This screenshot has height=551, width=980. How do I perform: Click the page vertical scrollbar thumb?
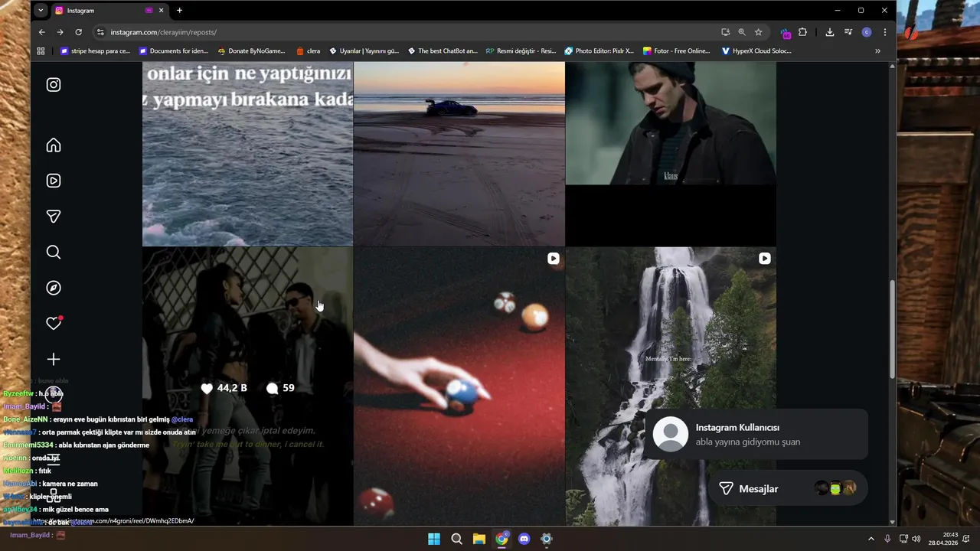click(892, 329)
